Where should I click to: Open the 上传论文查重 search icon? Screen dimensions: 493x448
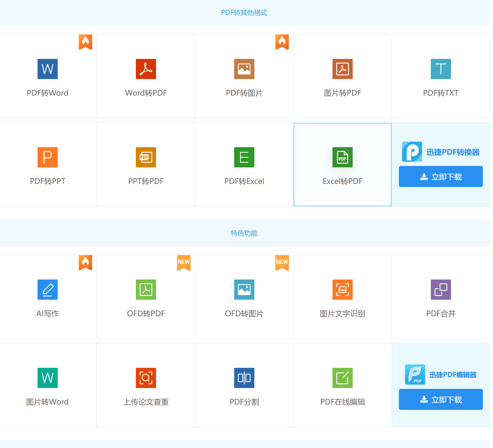pyautogui.click(x=146, y=378)
